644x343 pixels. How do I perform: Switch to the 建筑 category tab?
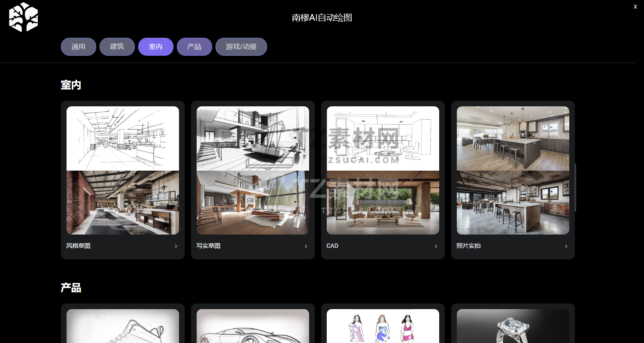[117, 47]
